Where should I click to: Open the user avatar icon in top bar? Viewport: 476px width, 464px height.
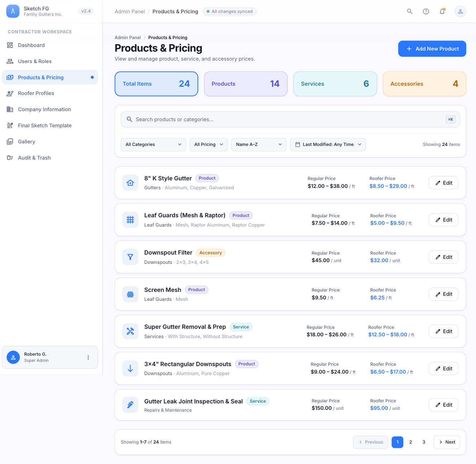point(460,11)
